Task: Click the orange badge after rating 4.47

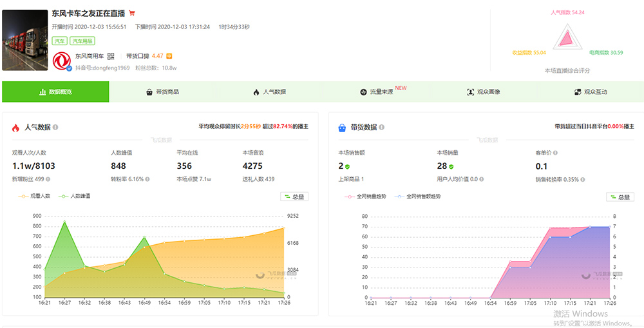Action: click(169, 56)
